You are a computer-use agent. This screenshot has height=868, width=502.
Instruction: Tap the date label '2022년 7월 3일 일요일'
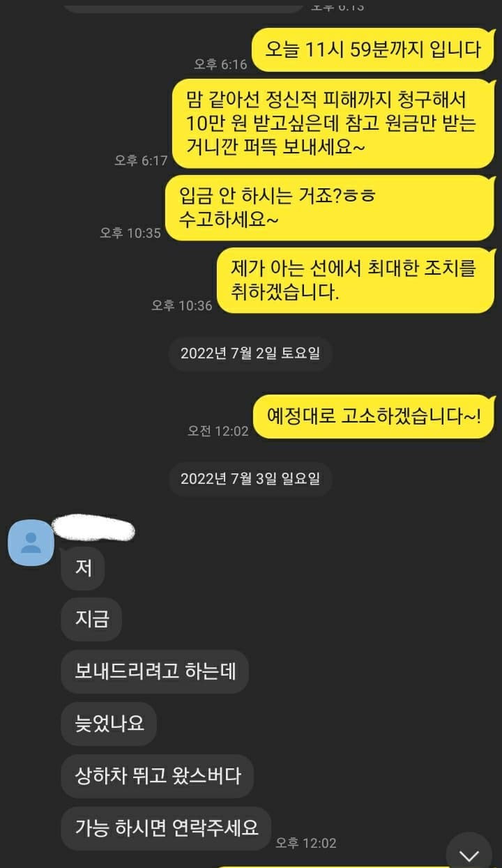(x=250, y=479)
